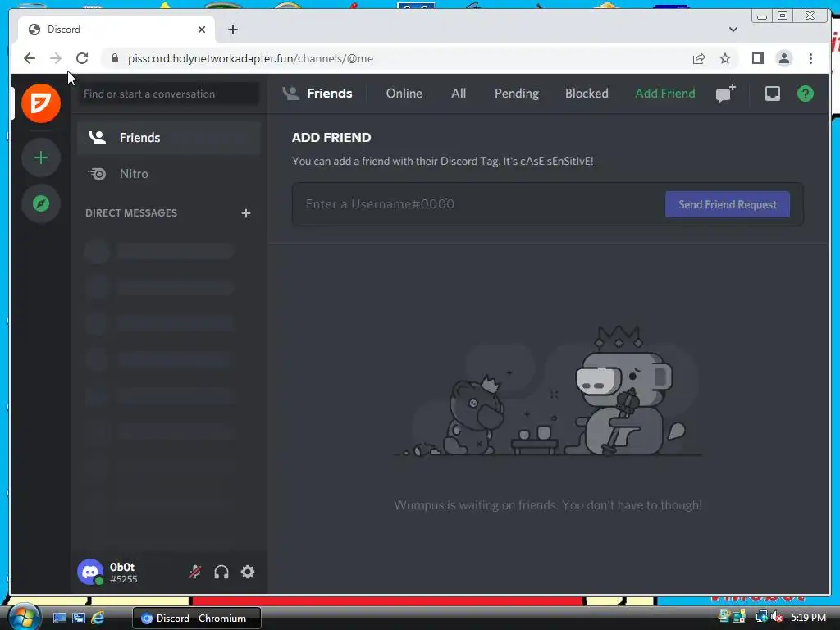Toggle the headphones deafen icon

[x=221, y=572]
